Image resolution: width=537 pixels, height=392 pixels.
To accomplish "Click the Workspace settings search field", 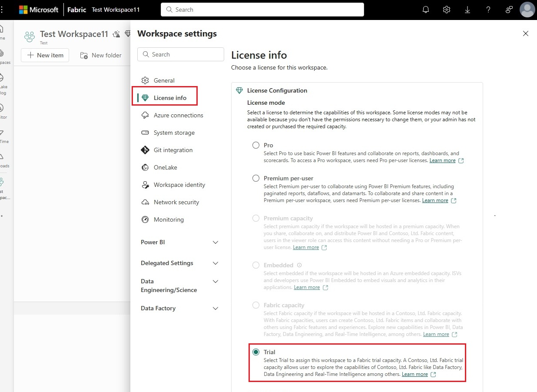I will (181, 54).
